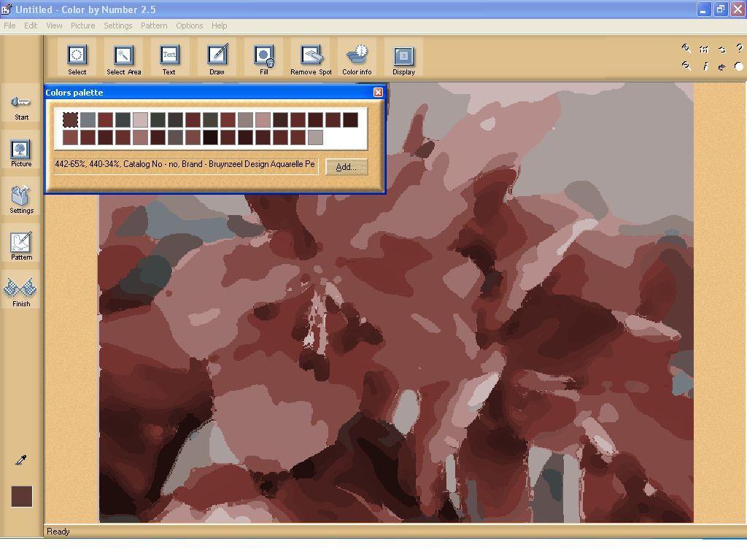Click the current color box below eyedropper
This screenshot has height=560, width=747.
point(21,496)
